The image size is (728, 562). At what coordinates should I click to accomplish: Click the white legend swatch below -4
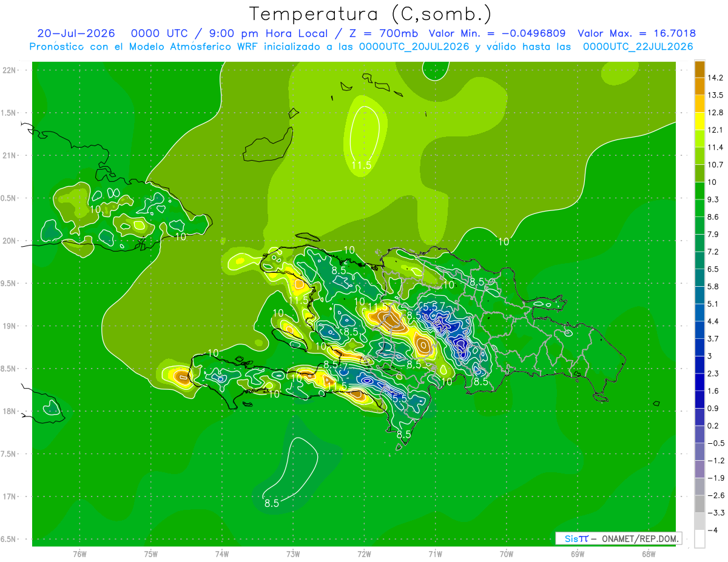699,539
